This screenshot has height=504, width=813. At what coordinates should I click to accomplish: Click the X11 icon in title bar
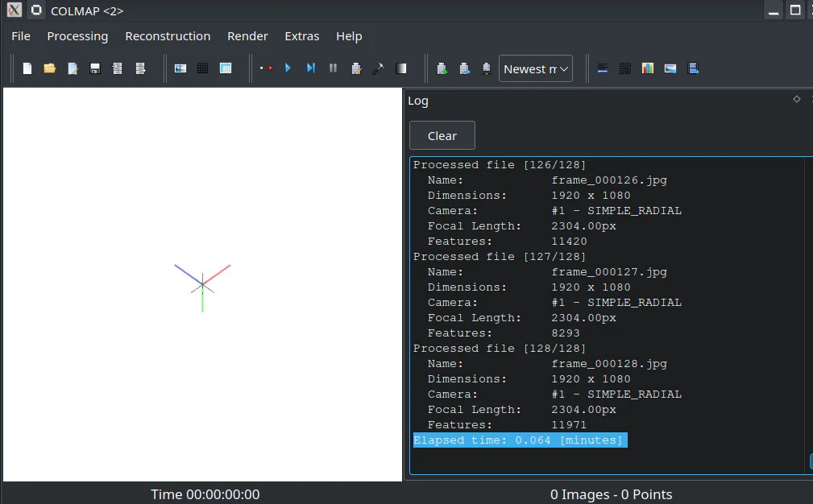(x=14, y=10)
